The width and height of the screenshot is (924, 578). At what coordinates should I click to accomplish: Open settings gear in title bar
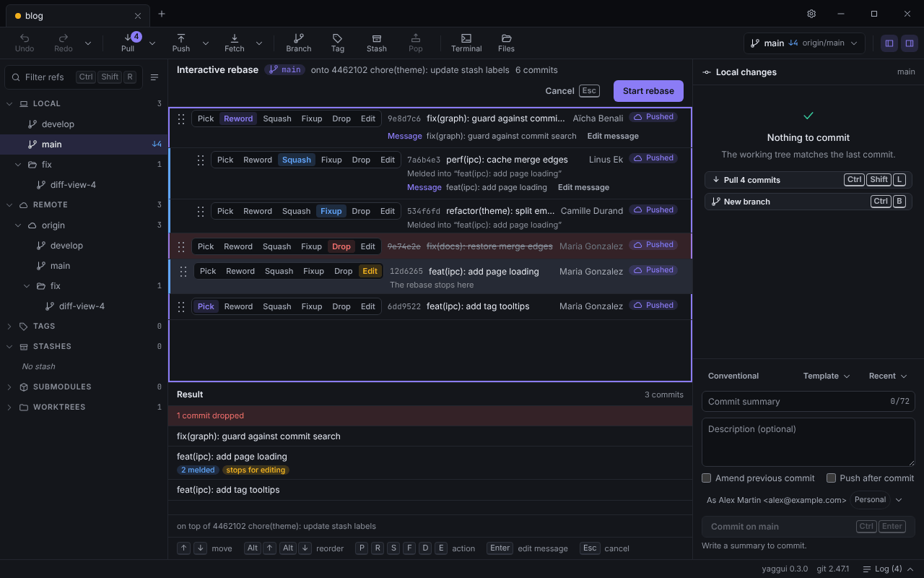point(811,14)
